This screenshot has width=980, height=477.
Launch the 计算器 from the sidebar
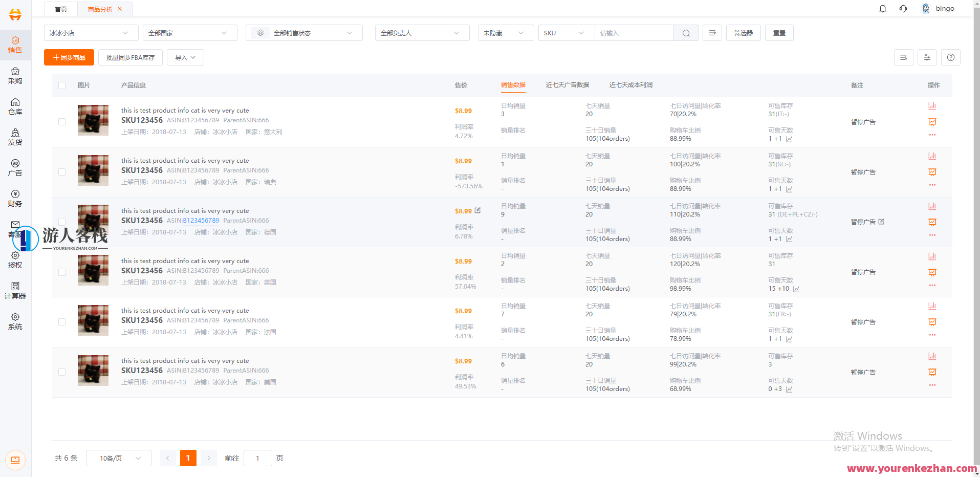pos(15,290)
